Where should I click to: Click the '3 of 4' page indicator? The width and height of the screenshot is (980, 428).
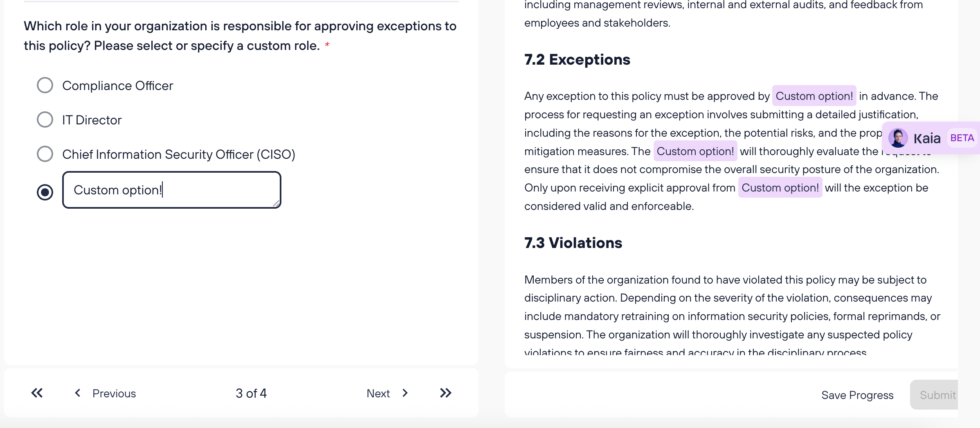251,393
